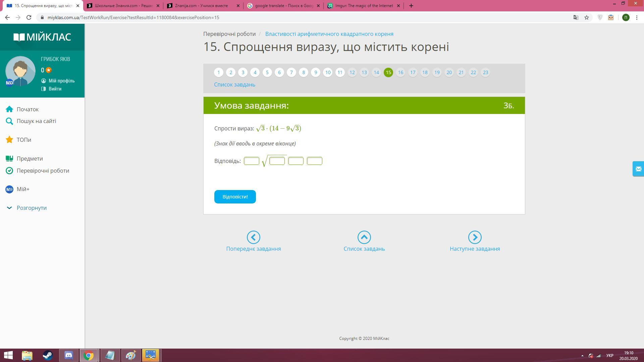The height and width of the screenshot is (362, 644).
Task: Click the Пошук на сайті magnifier icon
Action: click(x=9, y=121)
